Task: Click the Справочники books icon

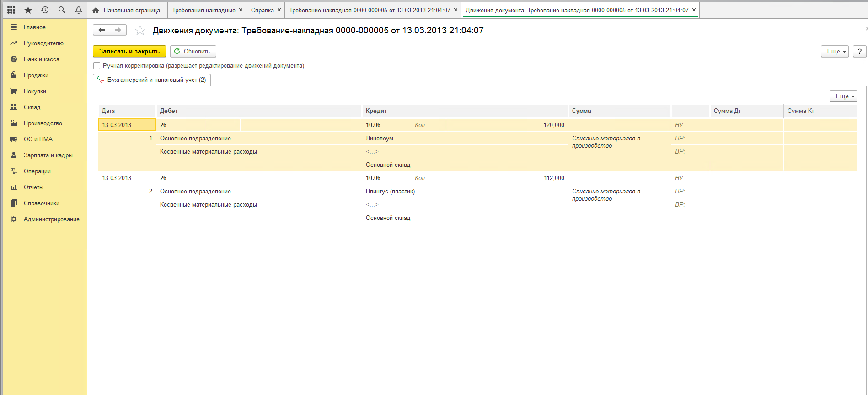Action: tap(14, 203)
